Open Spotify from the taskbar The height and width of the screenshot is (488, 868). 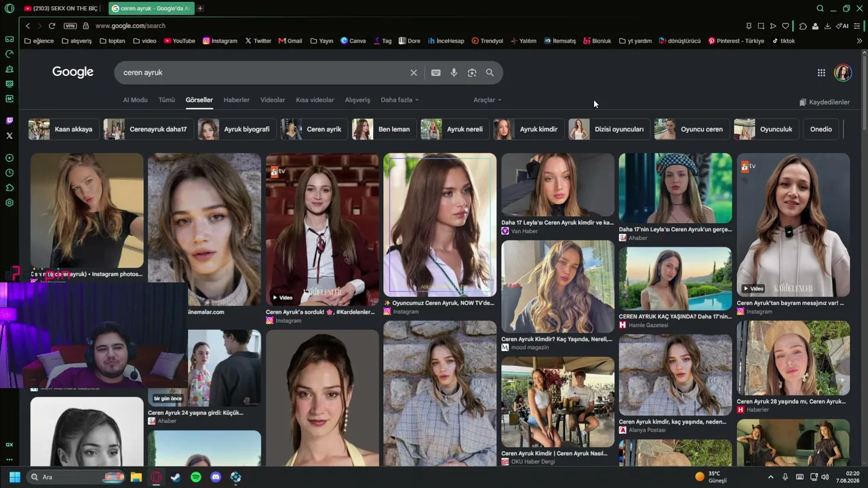196,477
